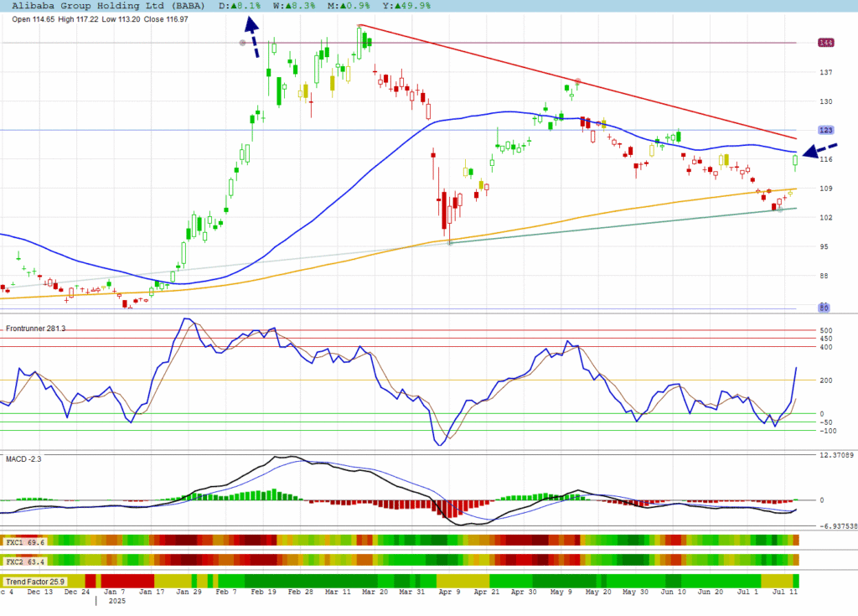Viewport: 858px width, 616px height.
Task: Click the Mar 11 date label
Action: 338,592
